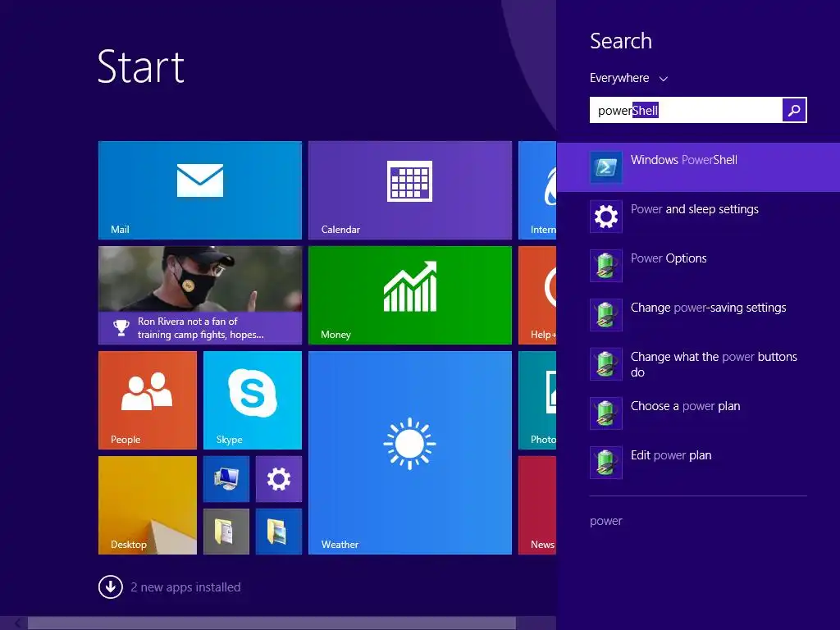Click the Power Options battery icon
840x630 pixels.
click(x=606, y=266)
